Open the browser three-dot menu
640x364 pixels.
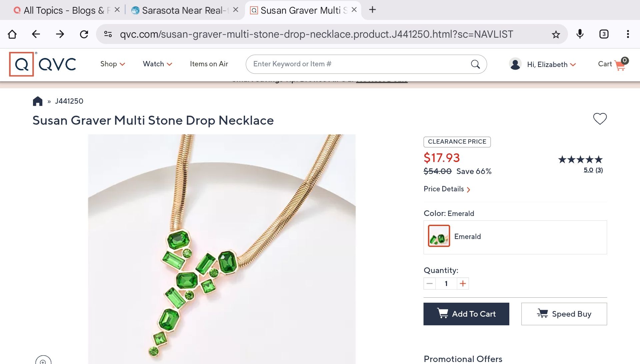point(628,34)
